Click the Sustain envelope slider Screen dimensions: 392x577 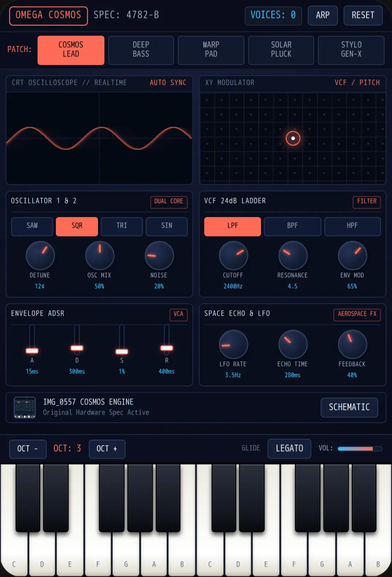[x=122, y=339]
